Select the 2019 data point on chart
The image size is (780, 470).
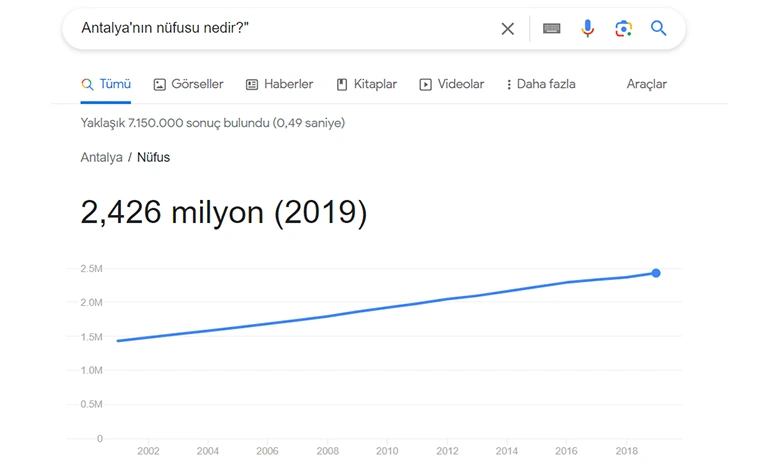tap(656, 273)
